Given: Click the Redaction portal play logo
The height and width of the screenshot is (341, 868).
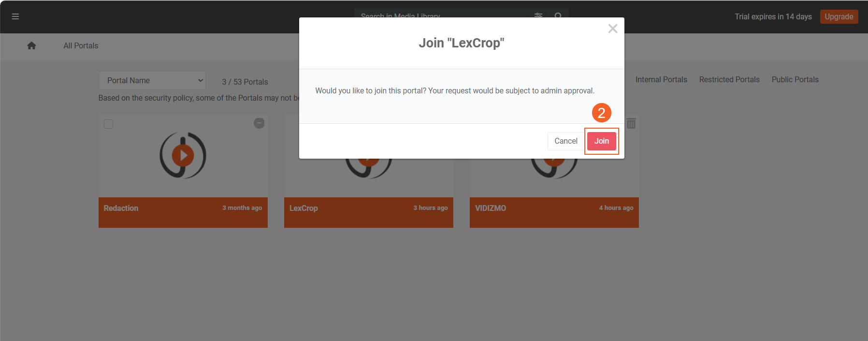Looking at the screenshot, I should (x=183, y=155).
